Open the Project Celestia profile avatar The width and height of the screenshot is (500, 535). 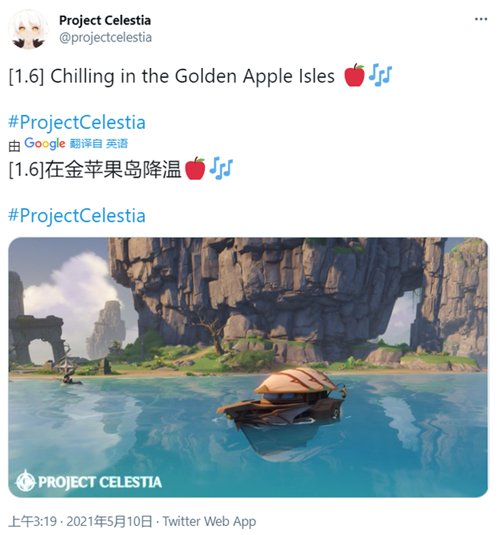click(x=28, y=29)
